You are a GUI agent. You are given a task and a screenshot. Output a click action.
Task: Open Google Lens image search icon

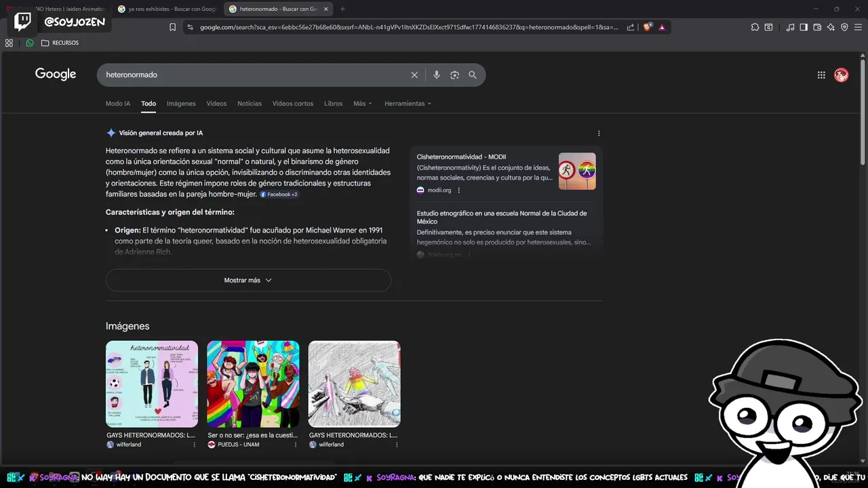coord(455,75)
